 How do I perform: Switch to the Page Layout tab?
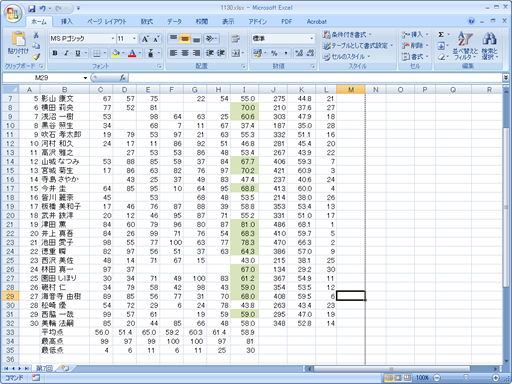pos(106,22)
